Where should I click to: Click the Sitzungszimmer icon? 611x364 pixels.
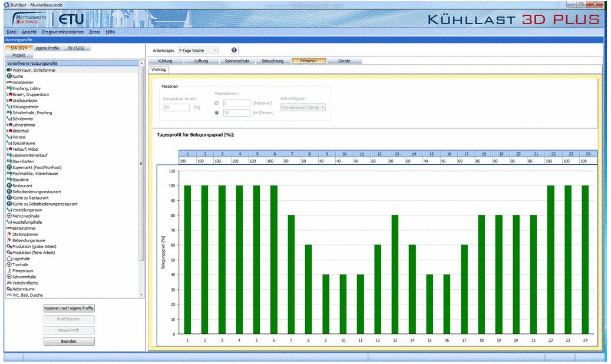[x=9, y=107]
